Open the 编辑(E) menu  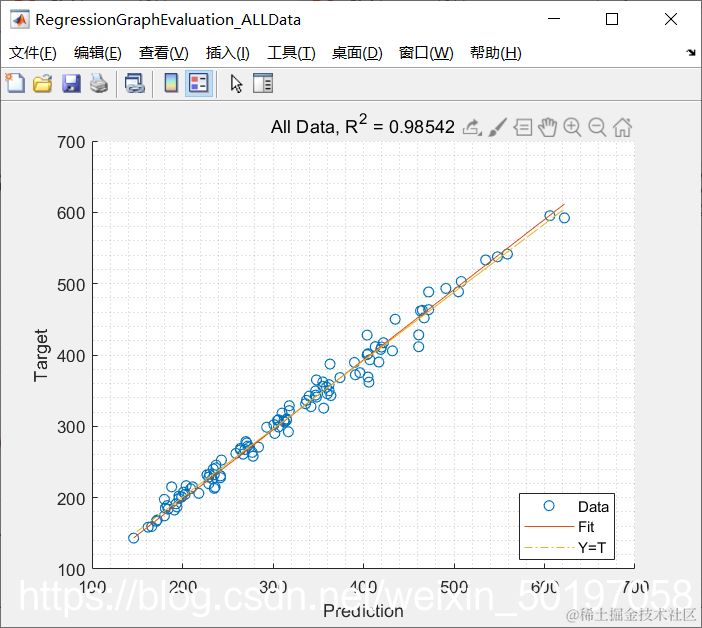[98, 53]
